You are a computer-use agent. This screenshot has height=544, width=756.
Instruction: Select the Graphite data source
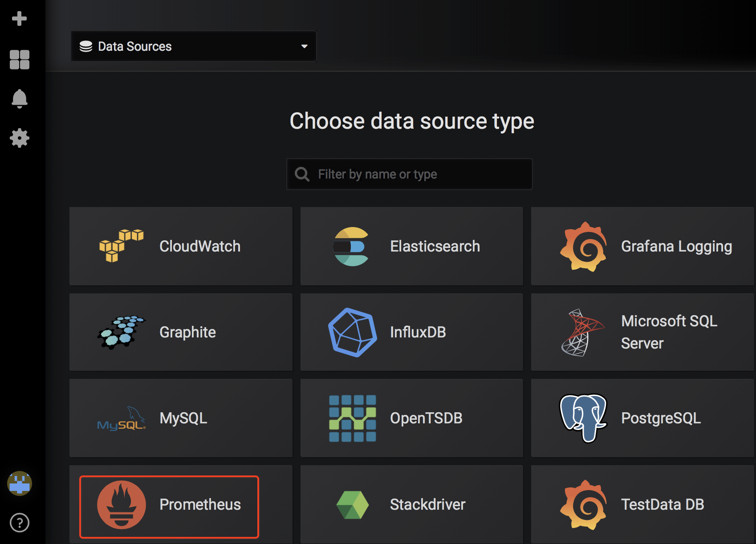[x=181, y=332]
